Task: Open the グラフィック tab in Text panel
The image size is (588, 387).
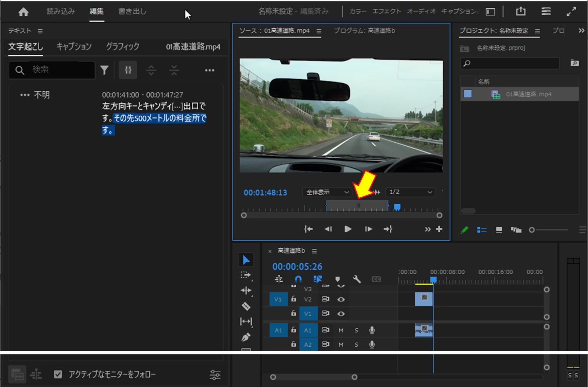Action: point(123,47)
